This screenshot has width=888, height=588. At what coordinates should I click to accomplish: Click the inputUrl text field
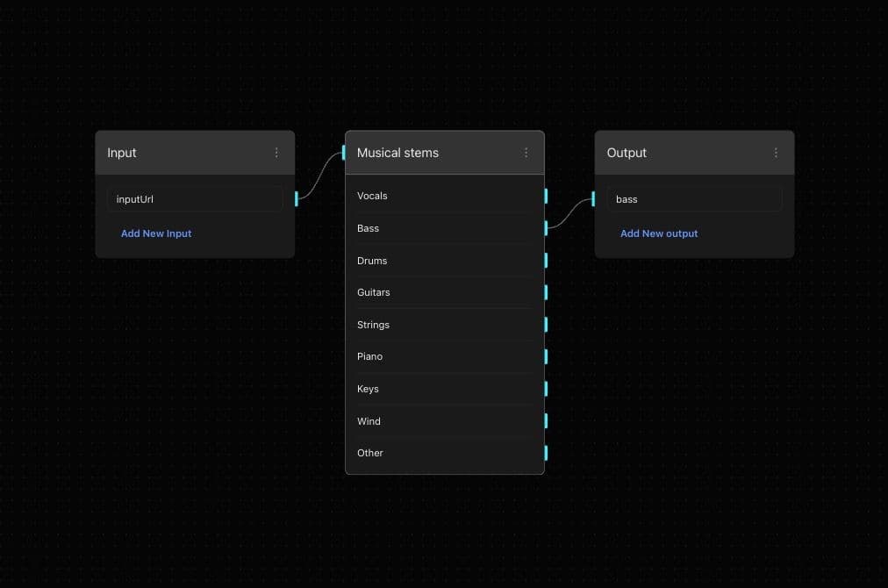pos(195,199)
